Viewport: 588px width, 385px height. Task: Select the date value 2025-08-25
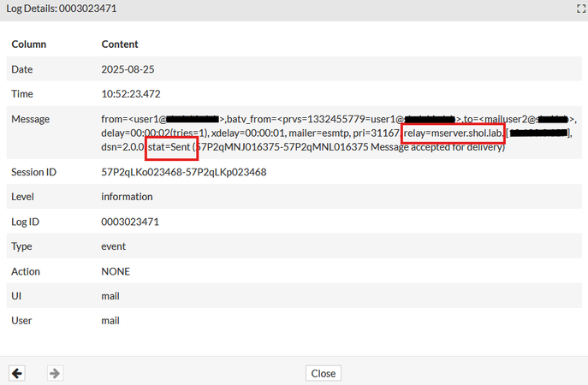point(128,68)
